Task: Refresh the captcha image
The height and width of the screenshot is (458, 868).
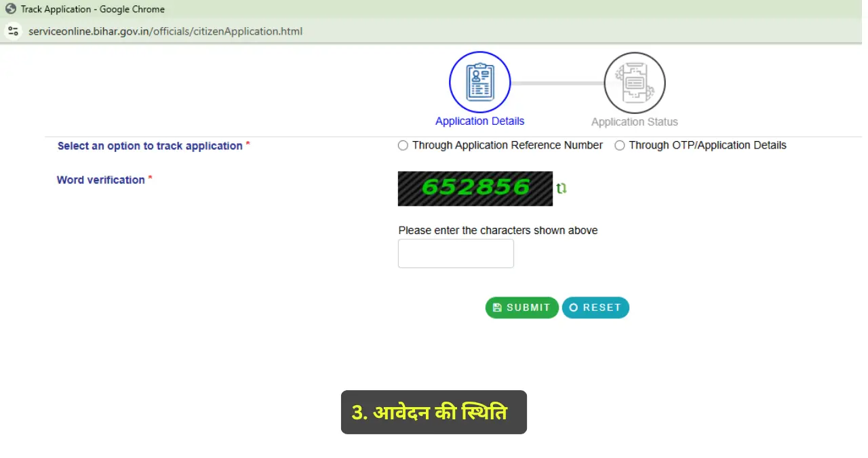Action: (x=561, y=189)
